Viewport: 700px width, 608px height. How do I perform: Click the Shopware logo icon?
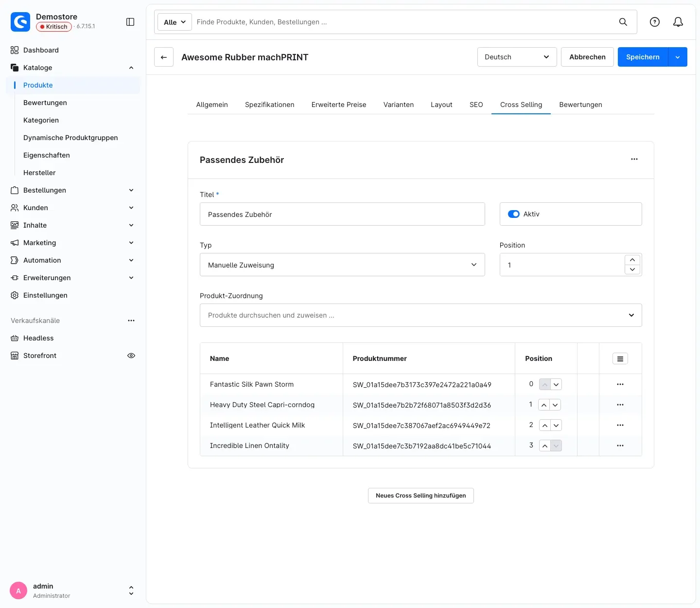click(20, 22)
